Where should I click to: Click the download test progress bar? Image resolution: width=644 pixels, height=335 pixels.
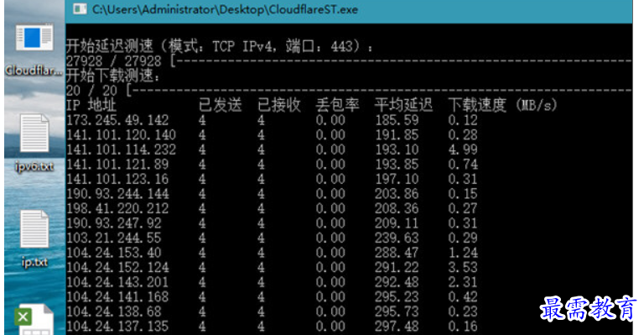[379, 91]
